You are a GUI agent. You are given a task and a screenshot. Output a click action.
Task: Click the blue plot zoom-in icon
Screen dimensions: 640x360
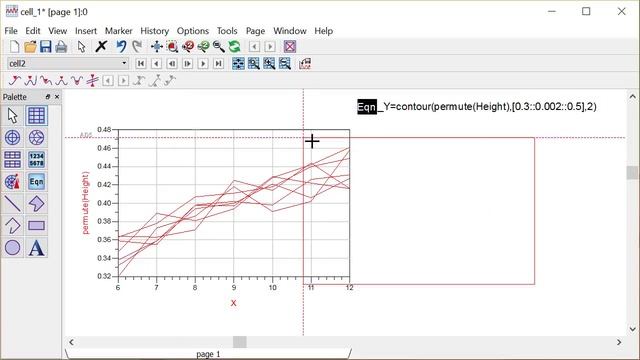pos(269,63)
